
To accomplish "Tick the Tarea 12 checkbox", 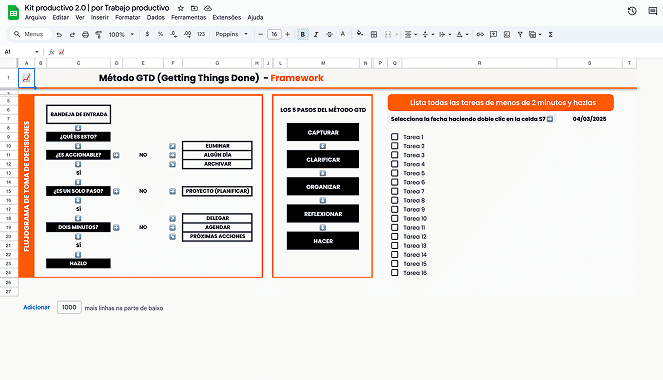I will pyautogui.click(x=395, y=236).
